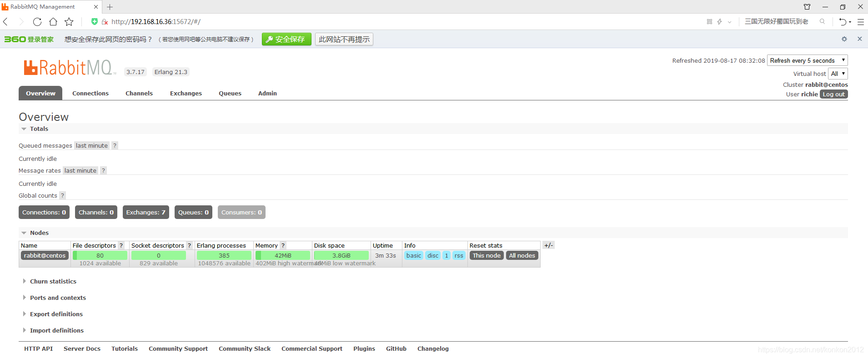
Task: Open the browser hamburger menu icon
Action: click(861, 21)
